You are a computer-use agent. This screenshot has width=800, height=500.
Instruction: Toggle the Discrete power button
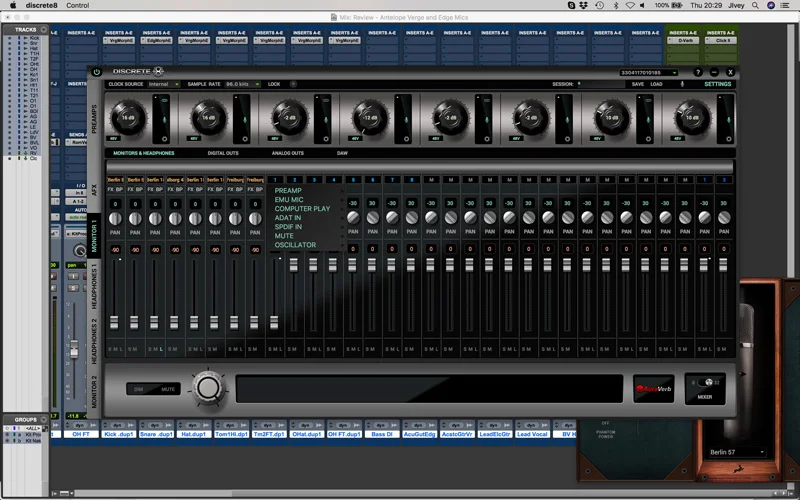[96, 72]
